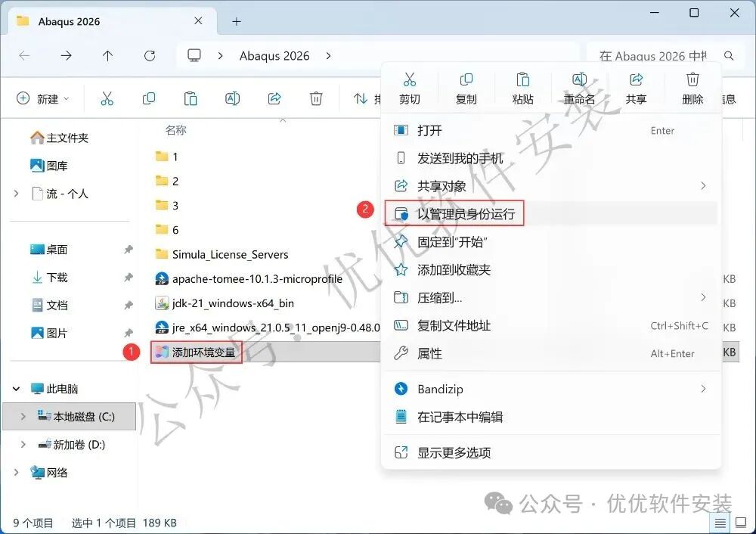This screenshot has height=534, width=756.
Task: Open 下载 in navigation pane
Action: pyautogui.click(x=49, y=278)
